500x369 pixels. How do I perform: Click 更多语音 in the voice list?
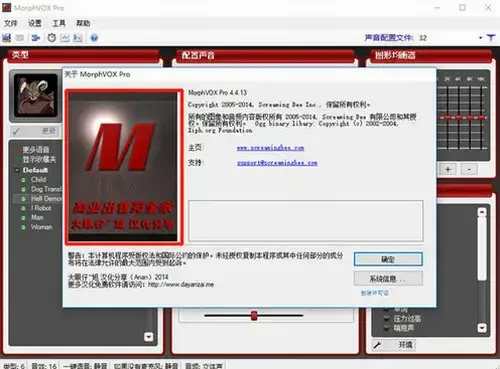click(36, 150)
